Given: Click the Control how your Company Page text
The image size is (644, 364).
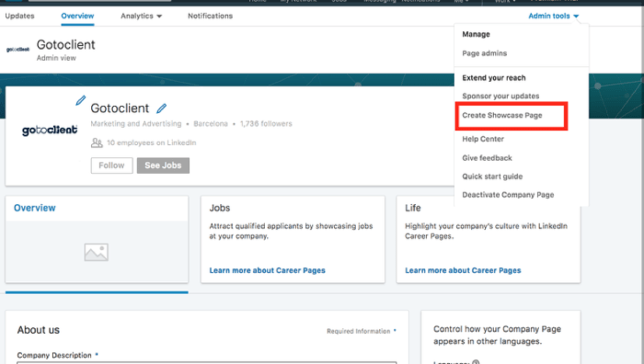Looking at the screenshot, I should (497, 336).
